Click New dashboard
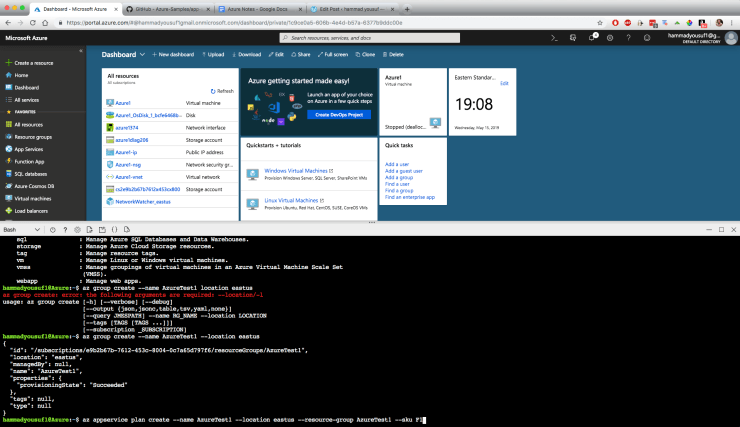The width and height of the screenshot is (740, 427). point(173,55)
